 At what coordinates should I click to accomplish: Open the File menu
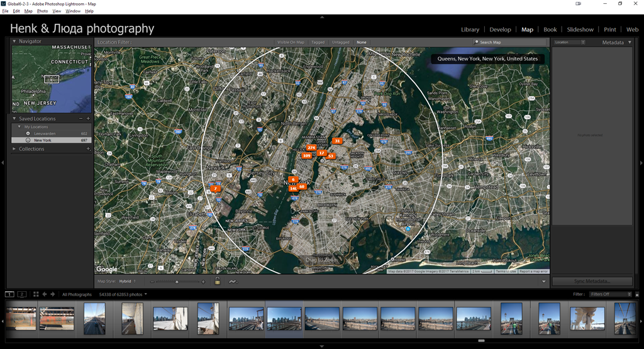pyautogui.click(x=5, y=11)
